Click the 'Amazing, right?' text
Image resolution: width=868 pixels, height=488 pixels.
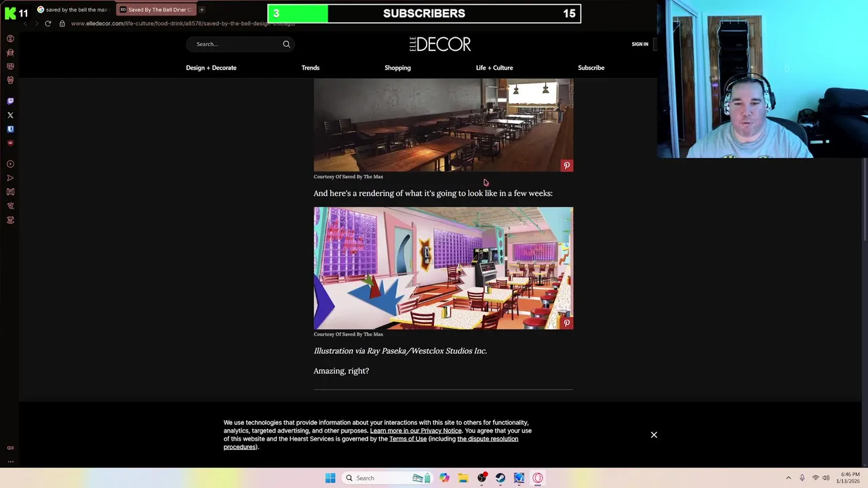point(341,371)
